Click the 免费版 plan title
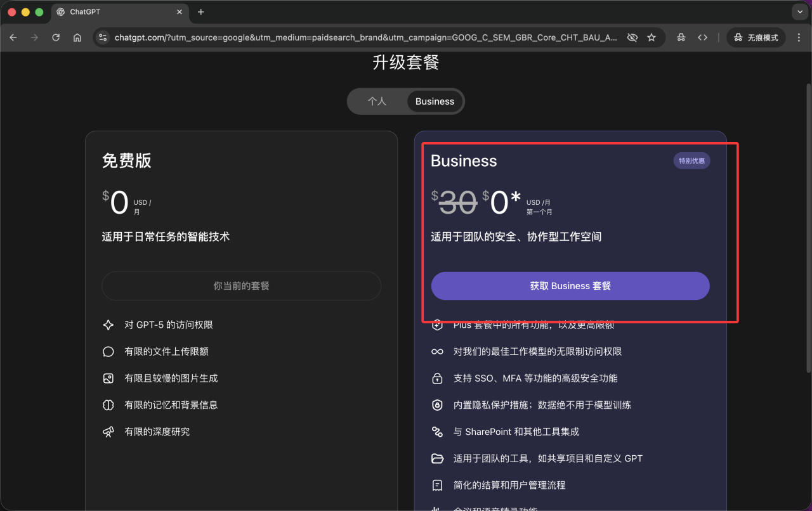 (x=127, y=161)
